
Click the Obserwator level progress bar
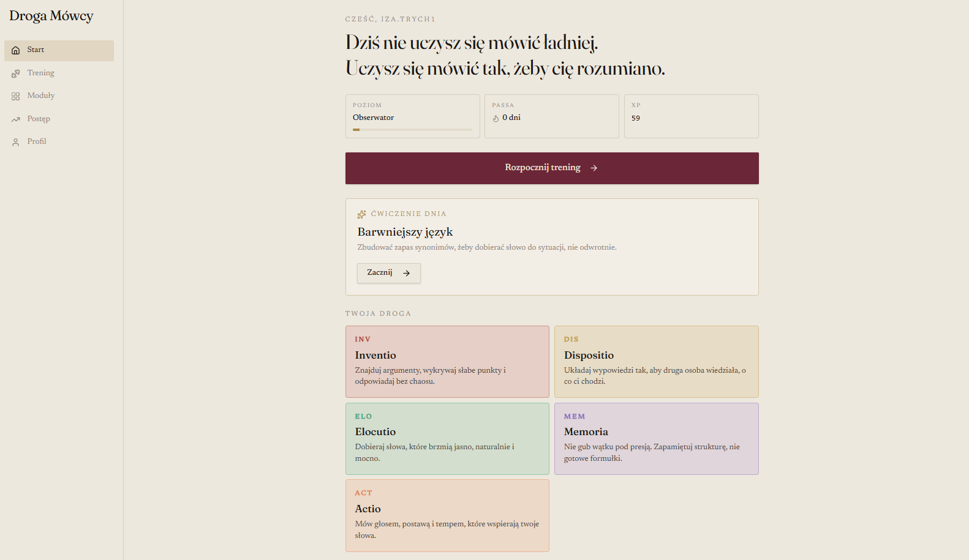[x=412, y=130]
